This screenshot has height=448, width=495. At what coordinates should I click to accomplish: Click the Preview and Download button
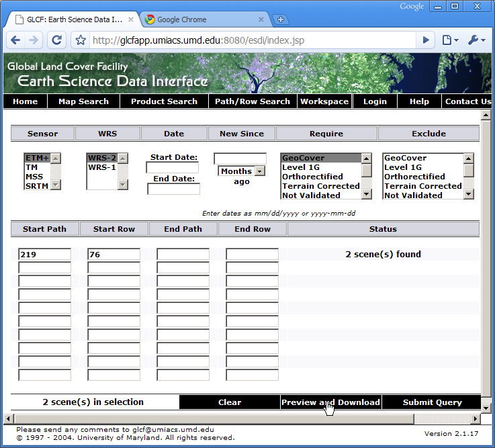330,402
